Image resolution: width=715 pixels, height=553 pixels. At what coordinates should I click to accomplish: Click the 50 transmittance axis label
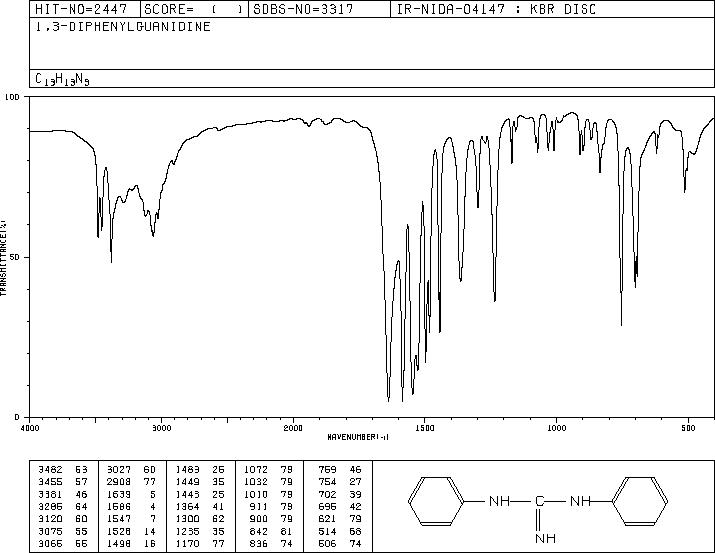[x=17, y=257]
